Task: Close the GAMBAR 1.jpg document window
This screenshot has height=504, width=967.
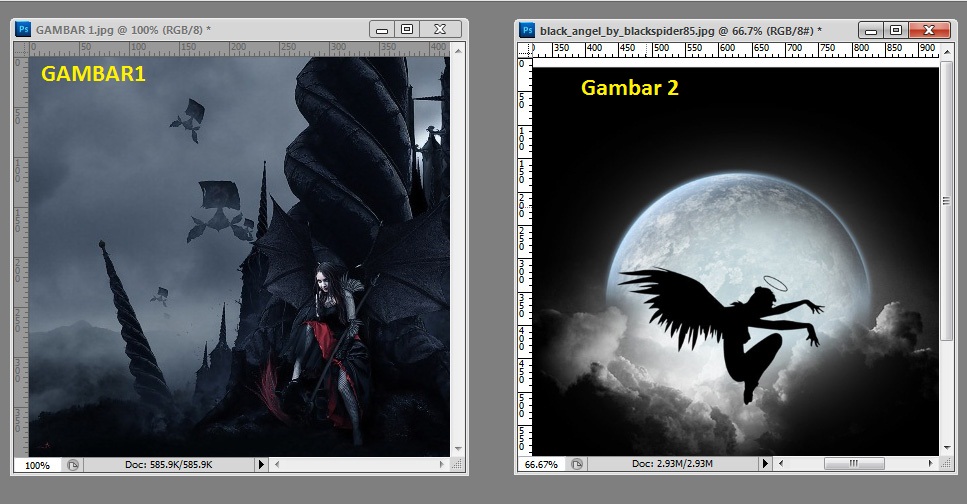Action: point(440,29)
